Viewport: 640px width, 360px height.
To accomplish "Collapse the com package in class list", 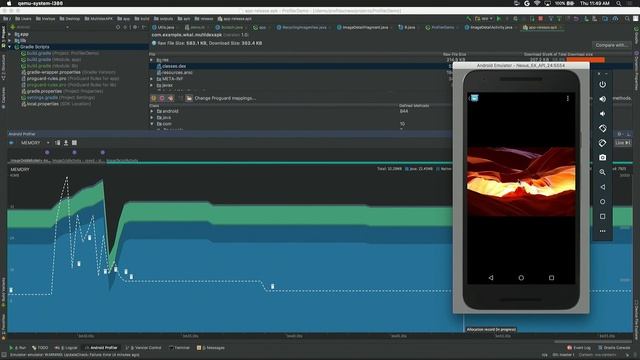I will click(x=152, y=124).
